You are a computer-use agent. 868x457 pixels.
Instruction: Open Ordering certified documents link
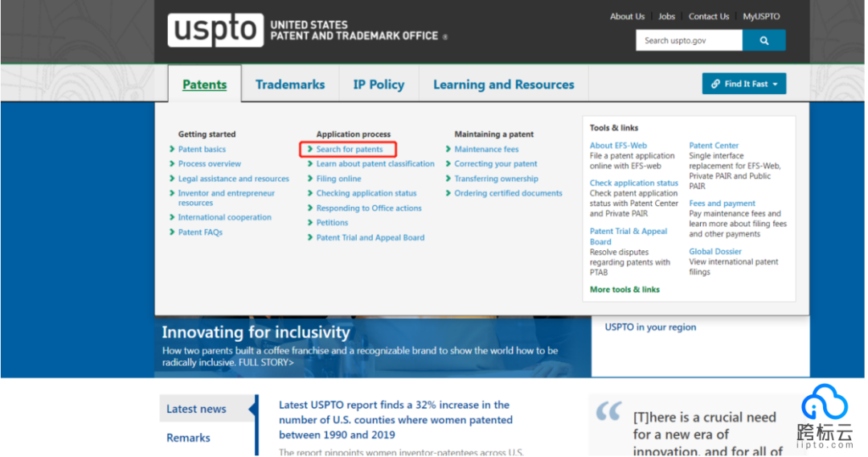tap(508, 193)
